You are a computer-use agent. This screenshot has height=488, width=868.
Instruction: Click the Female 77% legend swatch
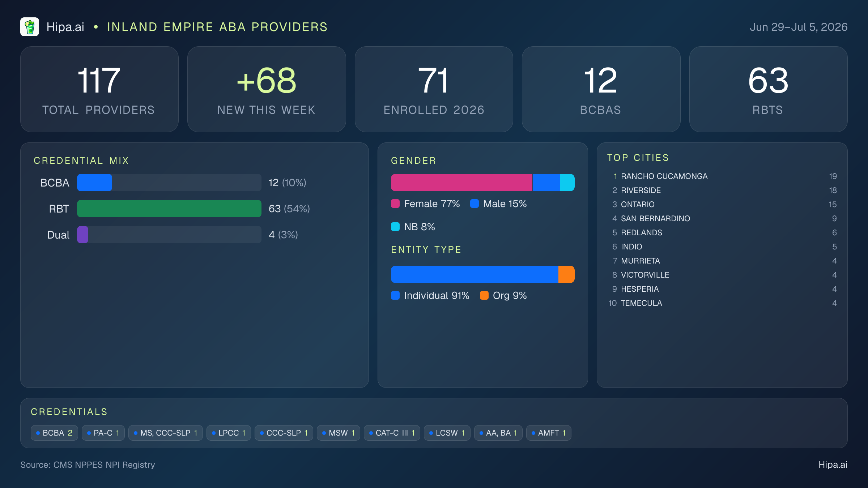395,204
